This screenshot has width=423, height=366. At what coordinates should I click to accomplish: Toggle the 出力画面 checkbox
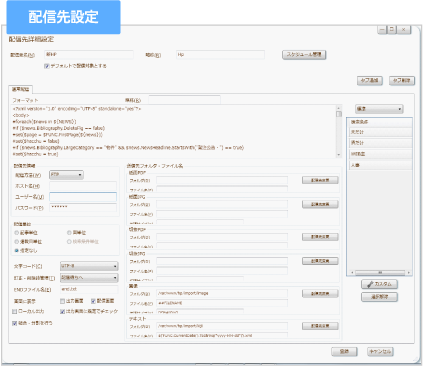pos(62,301)
